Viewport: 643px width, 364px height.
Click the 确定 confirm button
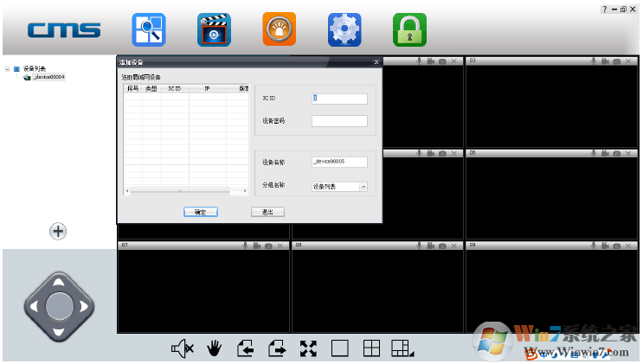pos(200,212)
